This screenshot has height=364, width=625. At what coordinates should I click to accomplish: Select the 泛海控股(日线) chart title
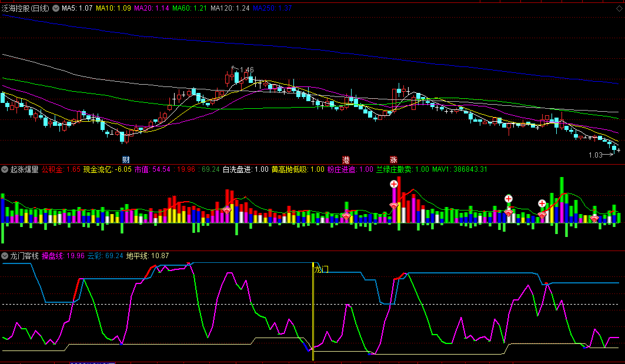[26, 8]
